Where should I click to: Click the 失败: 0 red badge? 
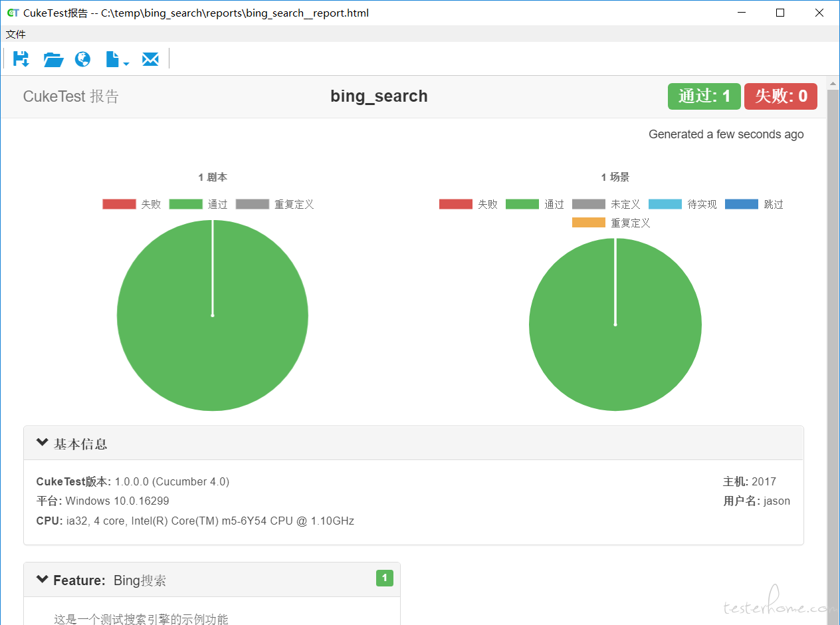point(781,96)
